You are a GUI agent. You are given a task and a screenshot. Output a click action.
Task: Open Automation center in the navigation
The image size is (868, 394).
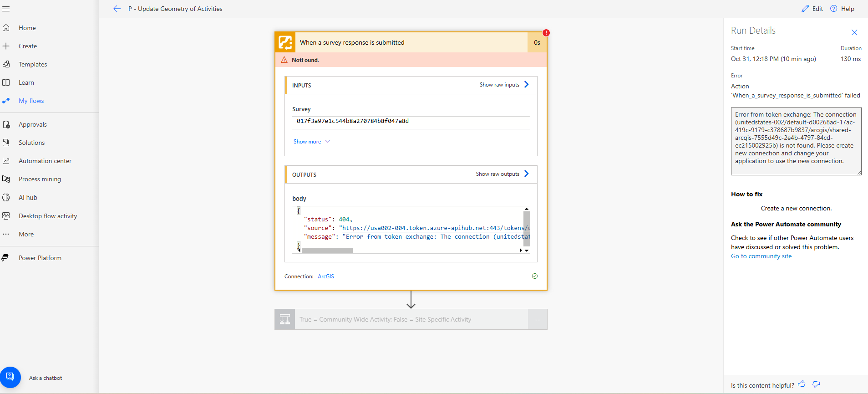tap(45, 161)
